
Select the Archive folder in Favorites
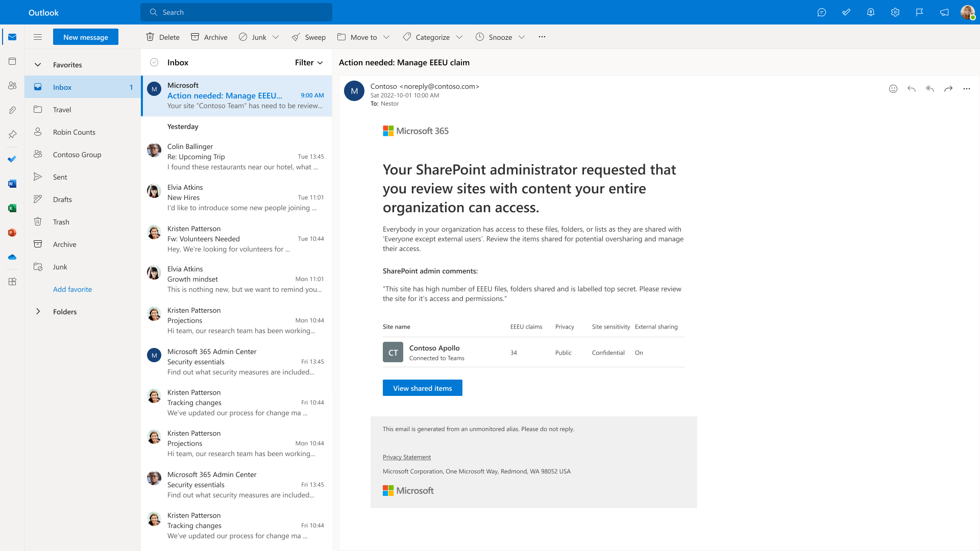(x=64, y=244)
